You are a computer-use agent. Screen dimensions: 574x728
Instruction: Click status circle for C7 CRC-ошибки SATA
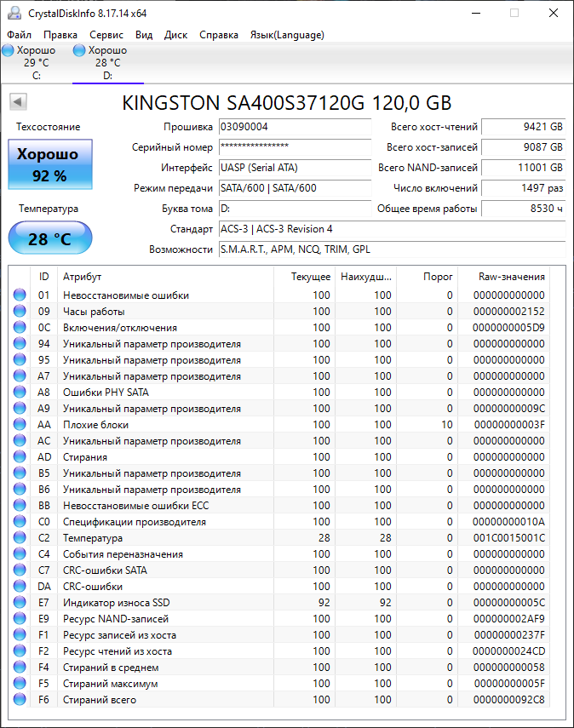pyautogui.click(x=20, y=570)
